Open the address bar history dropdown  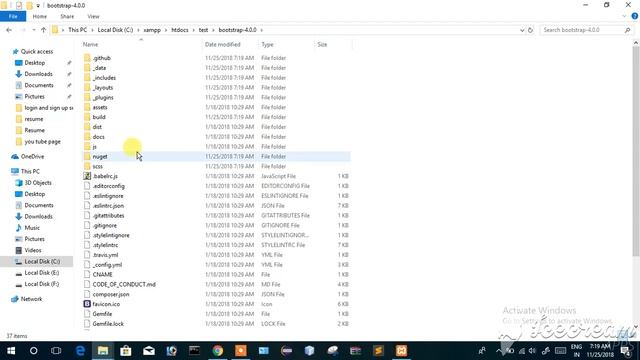pos(522,30)
